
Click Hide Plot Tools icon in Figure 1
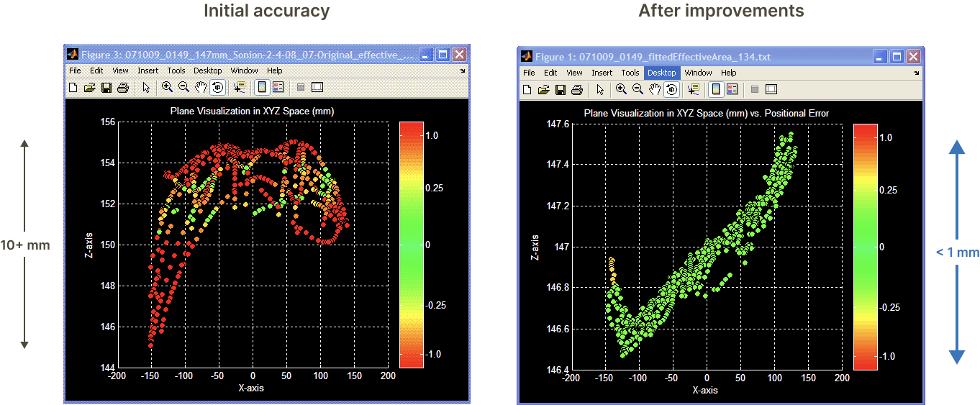point(754,89)
